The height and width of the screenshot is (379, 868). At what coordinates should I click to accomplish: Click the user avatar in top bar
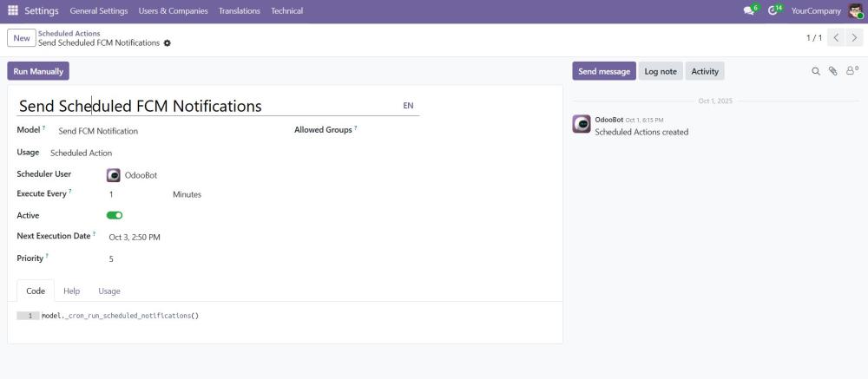tap(856, 11)
